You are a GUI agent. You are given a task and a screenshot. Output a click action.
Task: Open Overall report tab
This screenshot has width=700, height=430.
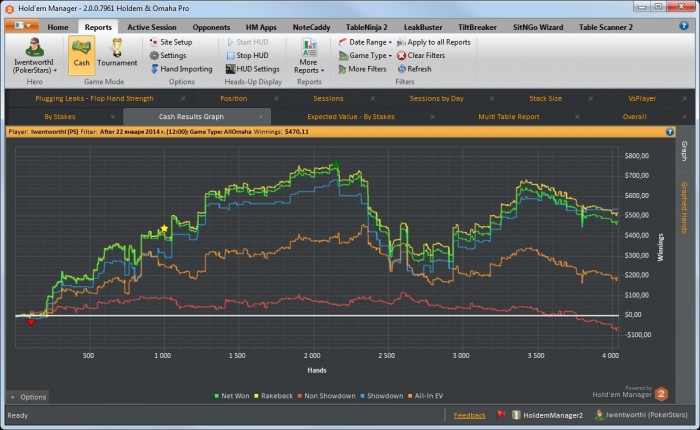(634, 117)
